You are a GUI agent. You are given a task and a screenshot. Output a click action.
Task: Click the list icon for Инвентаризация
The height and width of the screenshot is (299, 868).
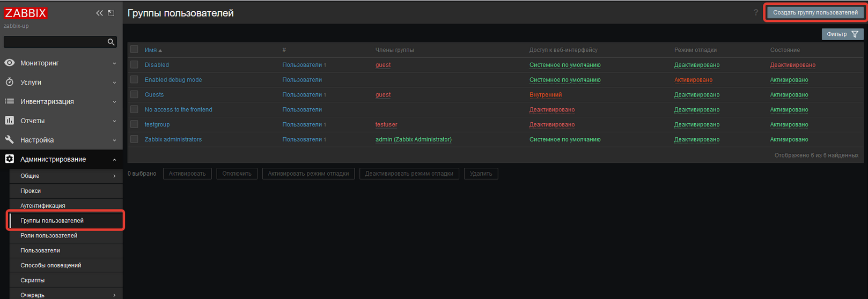(10, 101)
